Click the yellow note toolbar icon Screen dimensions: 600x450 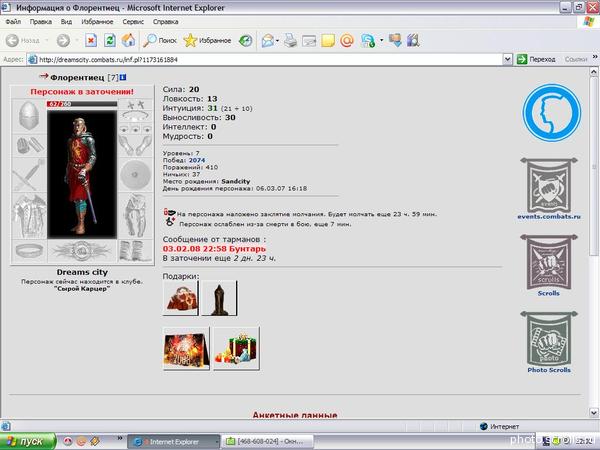[328, 41]
